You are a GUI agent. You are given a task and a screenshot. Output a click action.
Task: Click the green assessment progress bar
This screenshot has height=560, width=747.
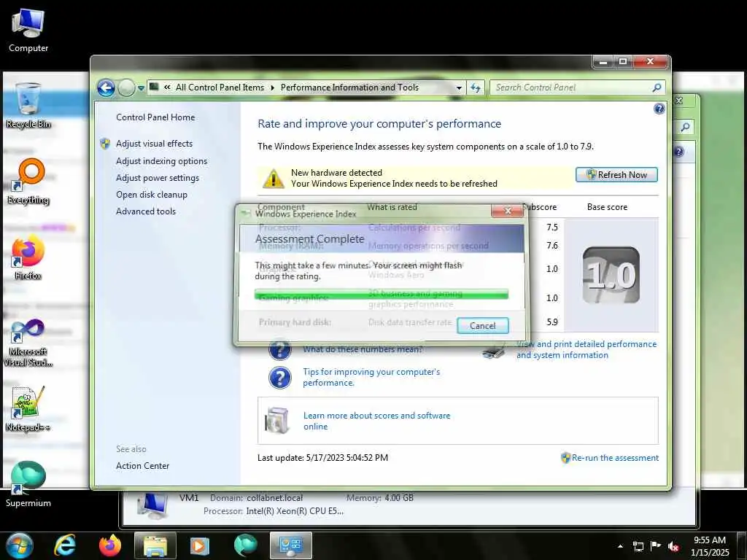pyautogui.click(x=381, y=295)
